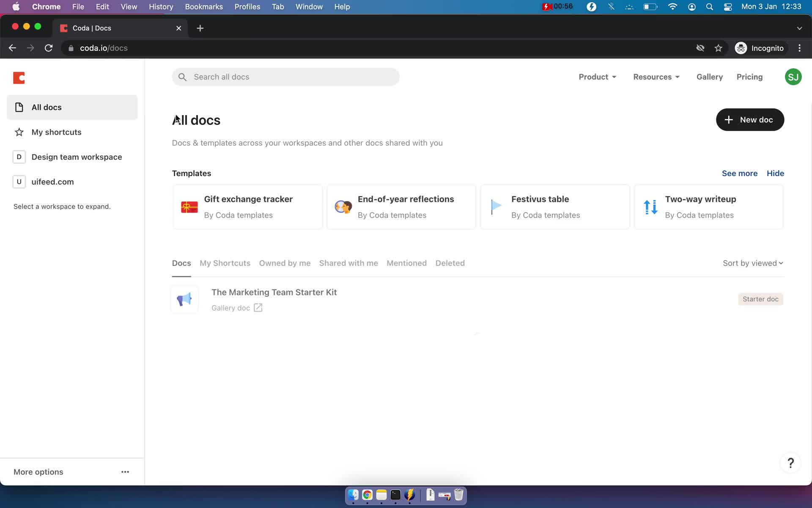Click the Two-way writeup arrows icon
Viewport: 812px width, 508px height.
[650, 207]
